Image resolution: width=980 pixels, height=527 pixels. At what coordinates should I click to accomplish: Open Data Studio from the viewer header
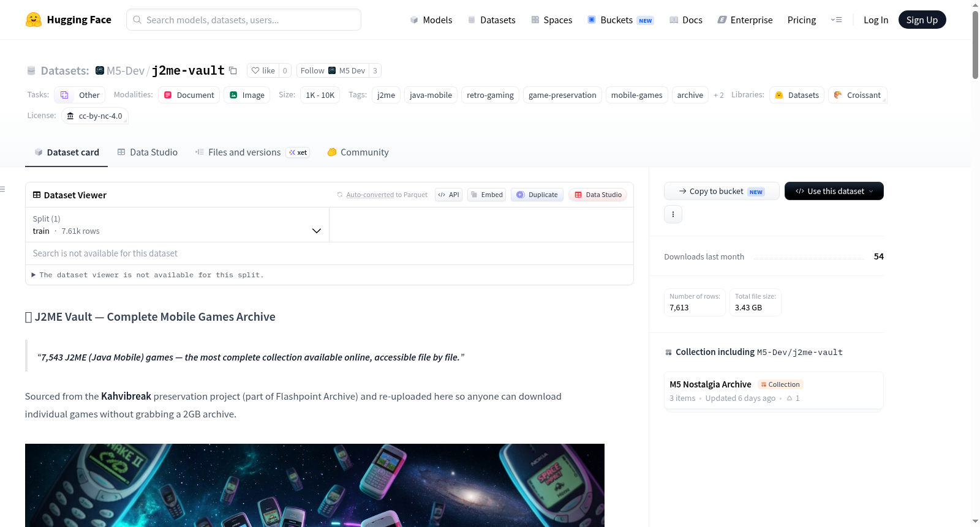point(598,195)
